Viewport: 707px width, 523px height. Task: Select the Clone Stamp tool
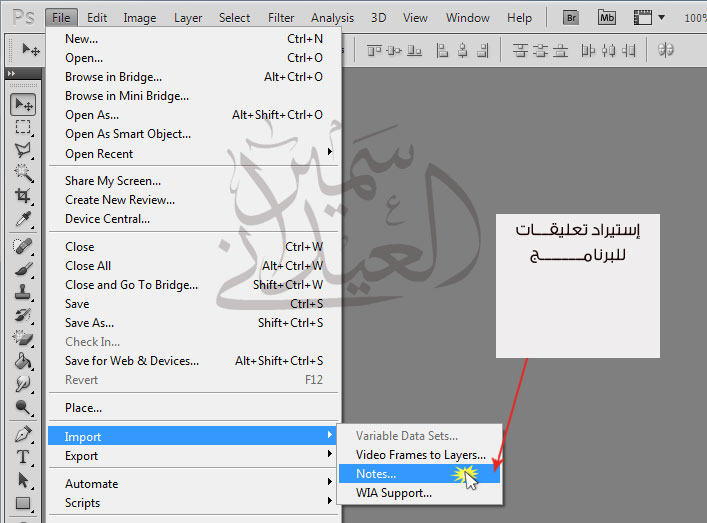[23, 292]
